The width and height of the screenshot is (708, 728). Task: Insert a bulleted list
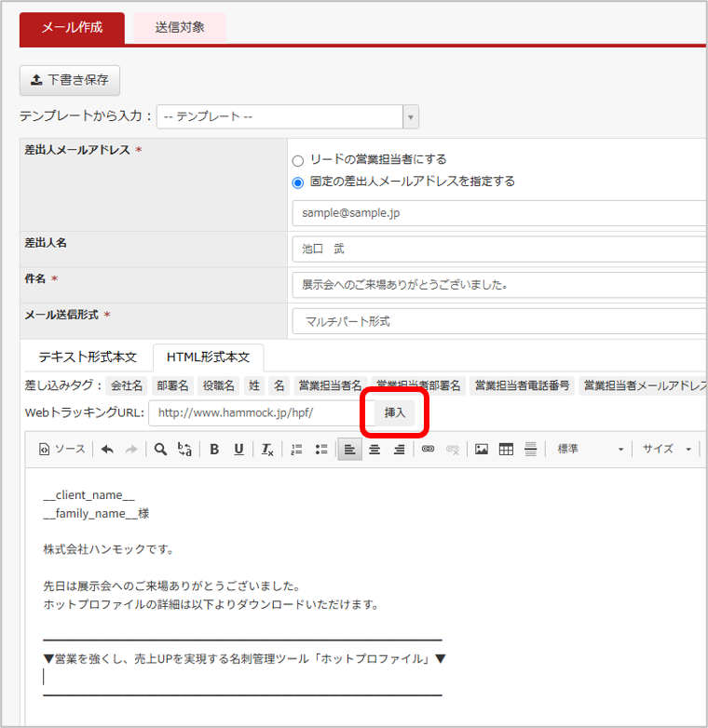click(321, 449)
